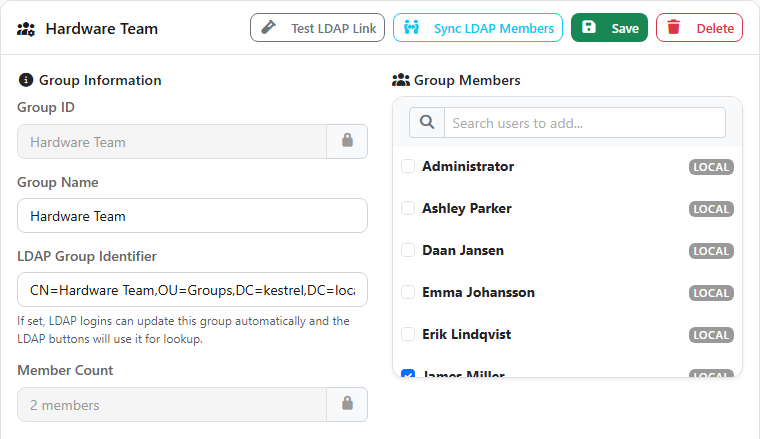Click the Group ID label
This screenshot has height=439, width=760.
[46, 107]
